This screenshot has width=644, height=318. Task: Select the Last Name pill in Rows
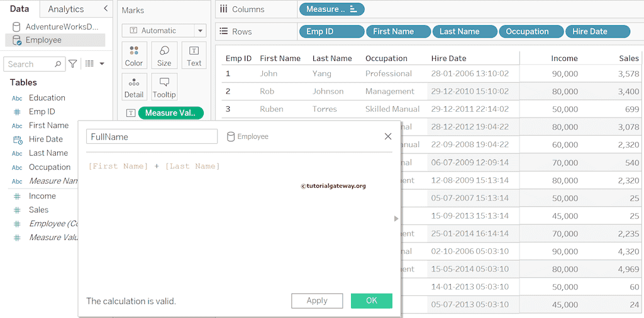pyautogui.click(x=465, y=31)
